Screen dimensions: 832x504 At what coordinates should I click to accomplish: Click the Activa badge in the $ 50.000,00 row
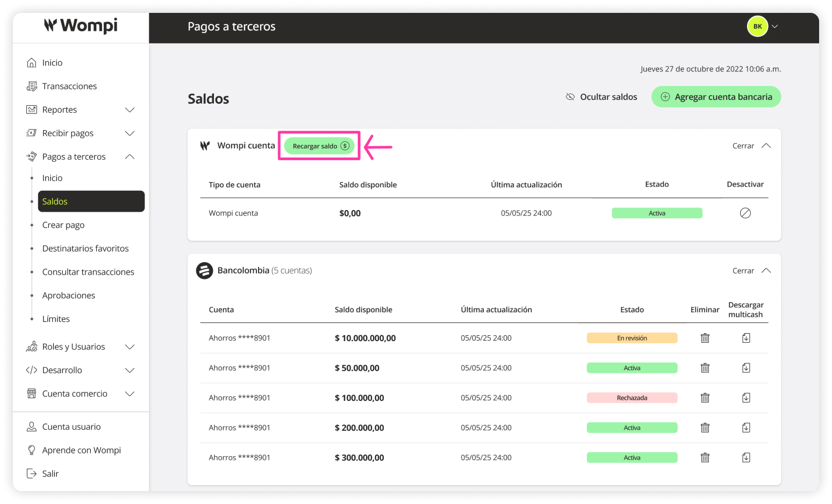632,368
